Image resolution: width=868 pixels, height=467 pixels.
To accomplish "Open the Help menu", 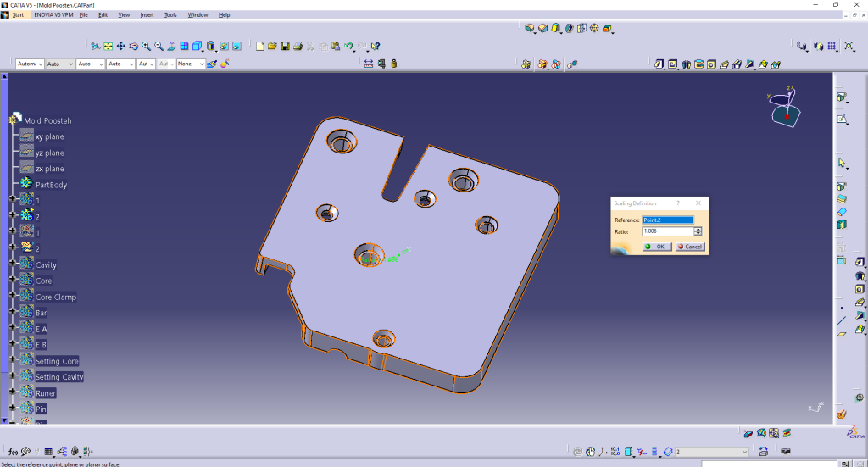I will coord(224,15).
